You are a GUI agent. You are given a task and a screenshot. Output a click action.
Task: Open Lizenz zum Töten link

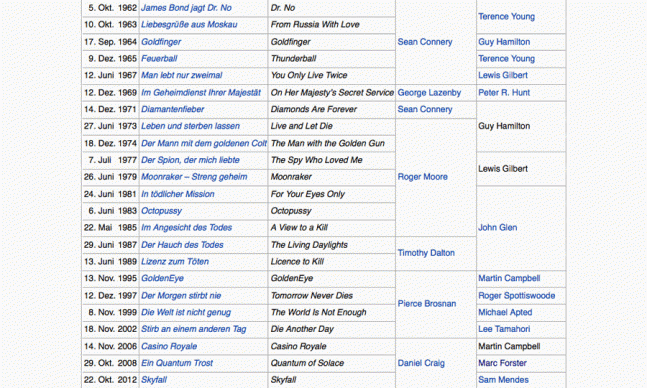coord(175,262)
